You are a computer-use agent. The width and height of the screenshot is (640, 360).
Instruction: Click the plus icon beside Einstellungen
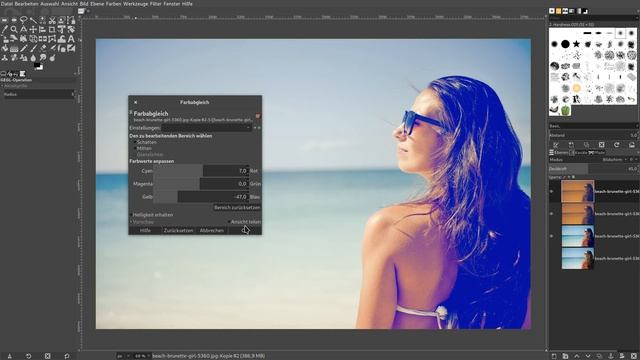[x=255, y=128]
